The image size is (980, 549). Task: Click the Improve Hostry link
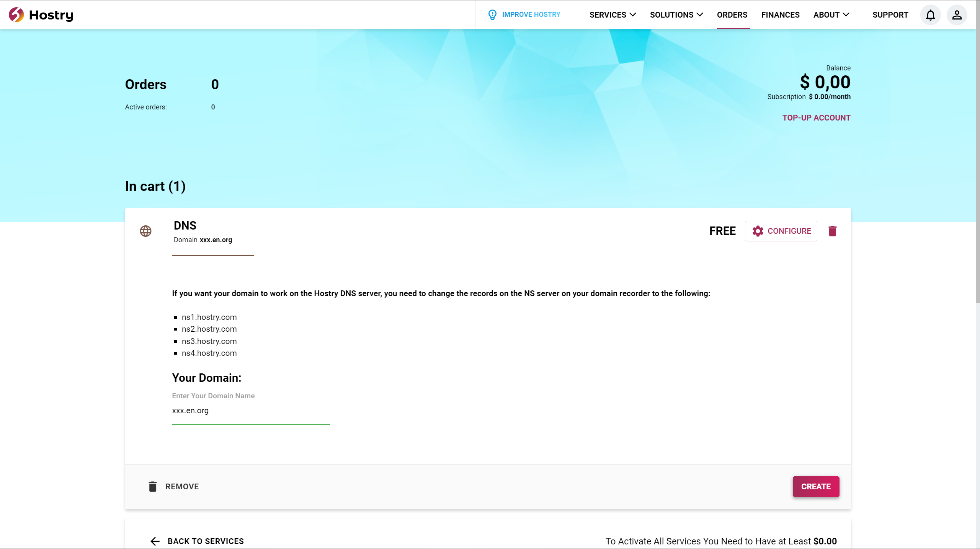pyautogui.click(x=531, y=15)
